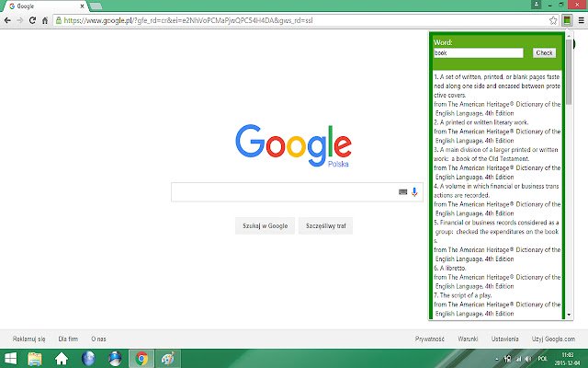Viewport: 588px width, 368px height.
Task: Select definition text '7. The script of a play.'
Action: pos(463,295)
